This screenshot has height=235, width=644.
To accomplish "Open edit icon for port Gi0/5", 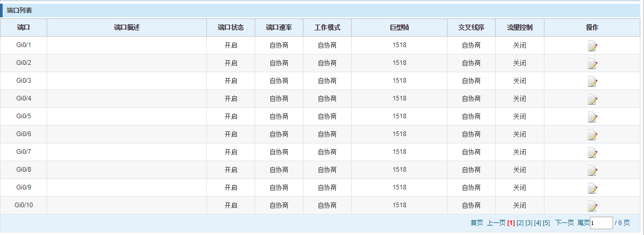I will (x=592, y=117).
